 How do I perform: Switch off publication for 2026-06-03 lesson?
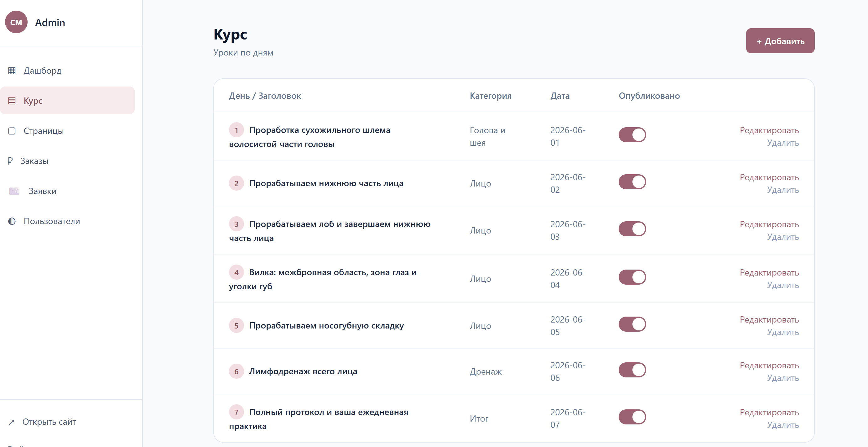coord(632,229)
